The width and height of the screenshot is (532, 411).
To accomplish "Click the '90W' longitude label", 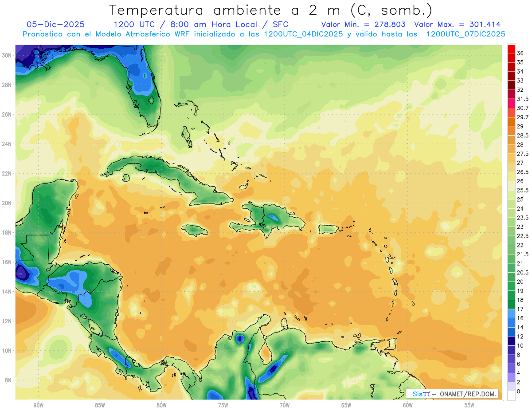I will coord(38,405).
